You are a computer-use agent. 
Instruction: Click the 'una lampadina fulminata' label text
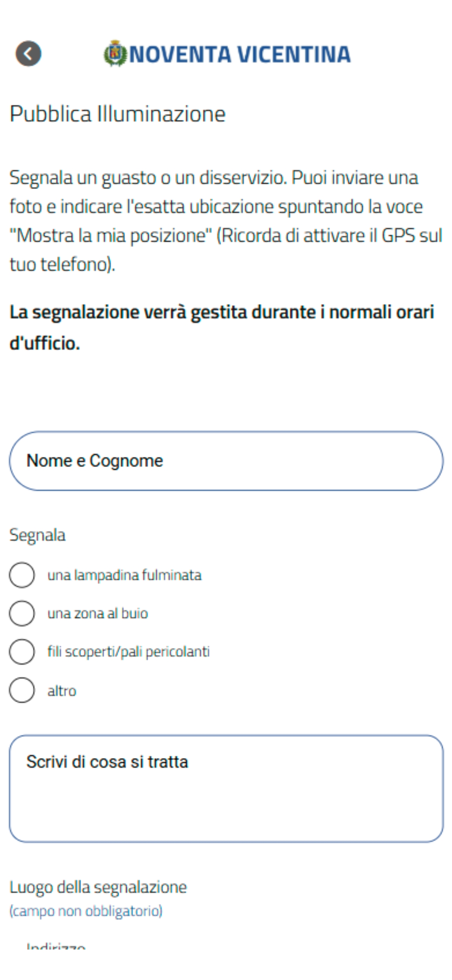coord(124,575)
